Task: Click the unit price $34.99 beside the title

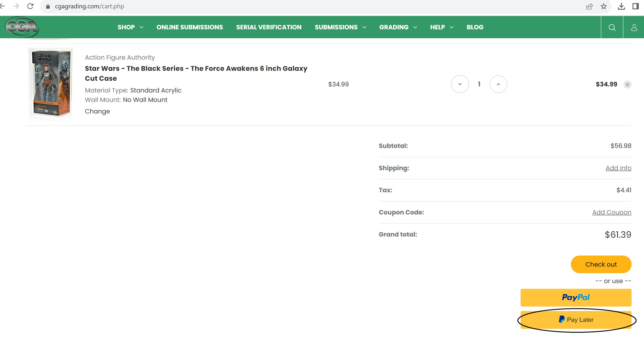Action: 338,84
